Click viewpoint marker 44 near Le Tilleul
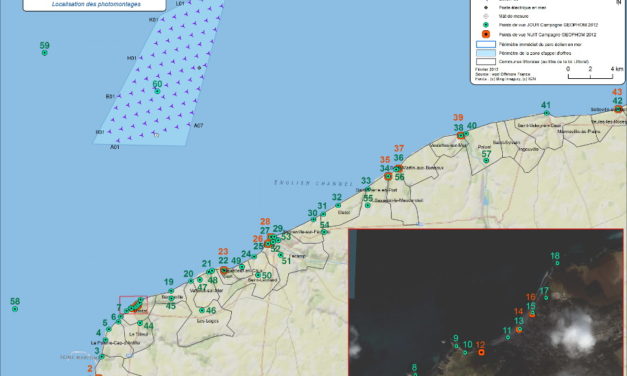Screen dimensions: 627x376 click(x=140, y=323)
